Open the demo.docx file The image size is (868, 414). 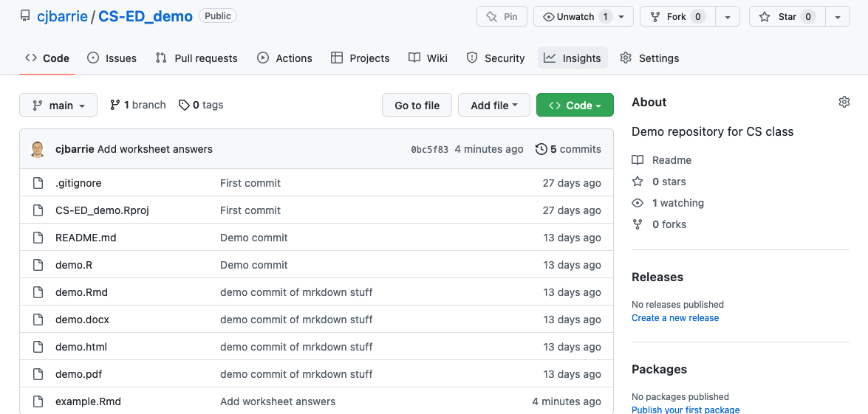point(82,320)
